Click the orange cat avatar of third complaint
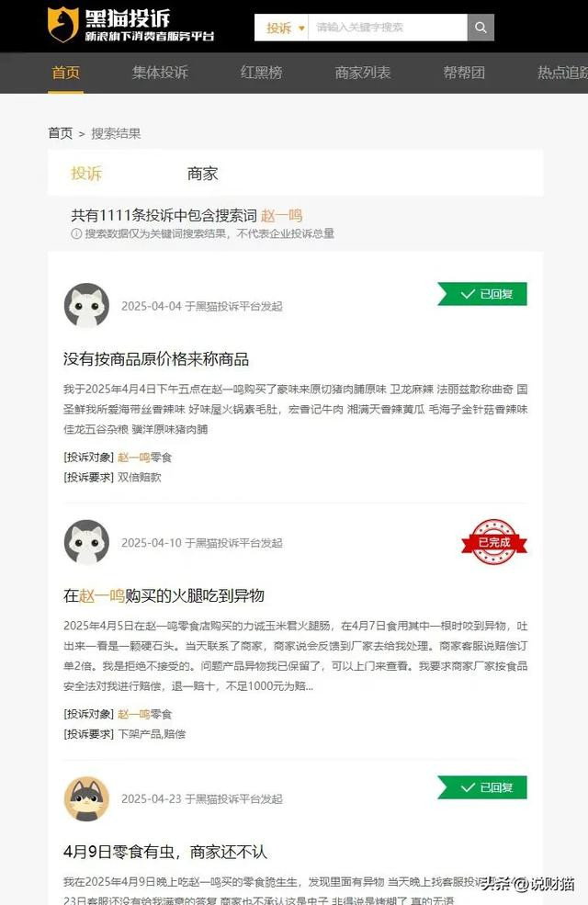 click(86, 798)
